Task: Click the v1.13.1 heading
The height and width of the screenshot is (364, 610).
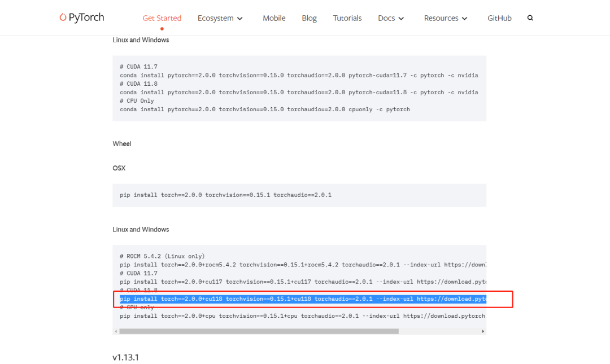Action: [x=125, y=357]
